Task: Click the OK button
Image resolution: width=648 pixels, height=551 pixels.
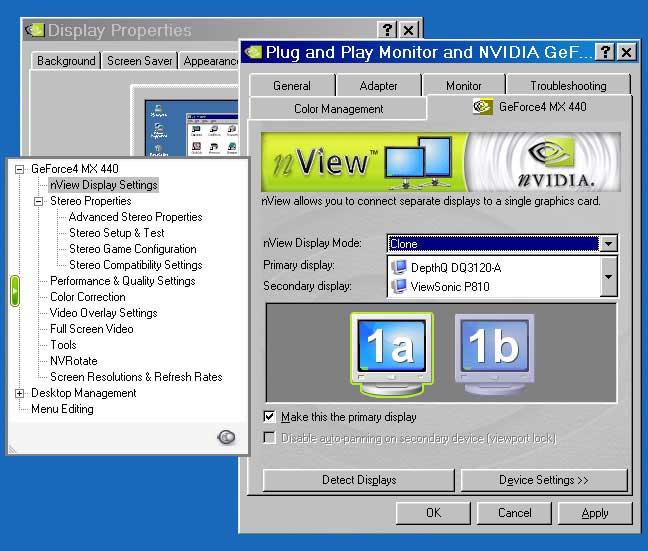Action: click(433, 513)
